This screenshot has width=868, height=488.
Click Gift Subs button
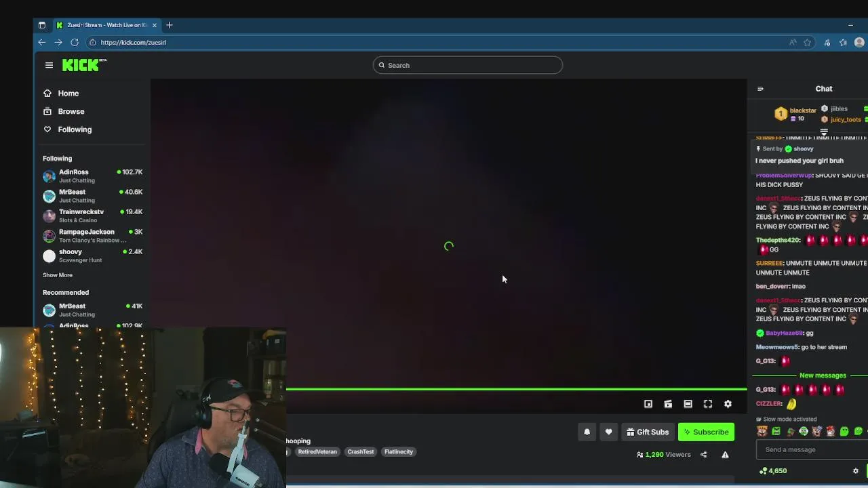[648, 432]
